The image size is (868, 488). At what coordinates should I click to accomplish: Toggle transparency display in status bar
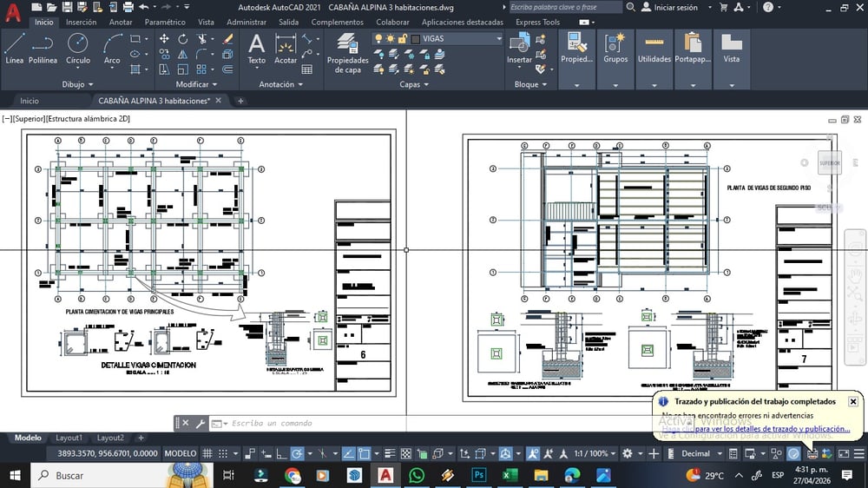405,453
